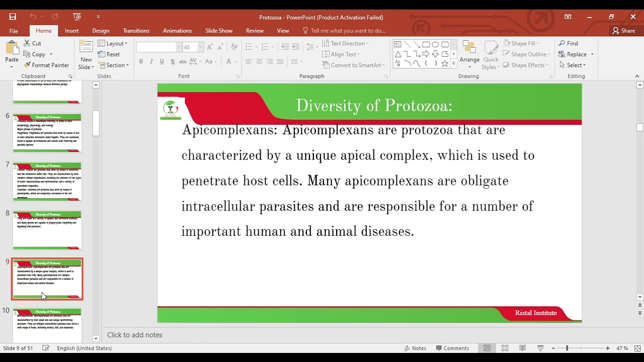Click the Find button
This screenshot has width=644, height=362.
[569, 43]
